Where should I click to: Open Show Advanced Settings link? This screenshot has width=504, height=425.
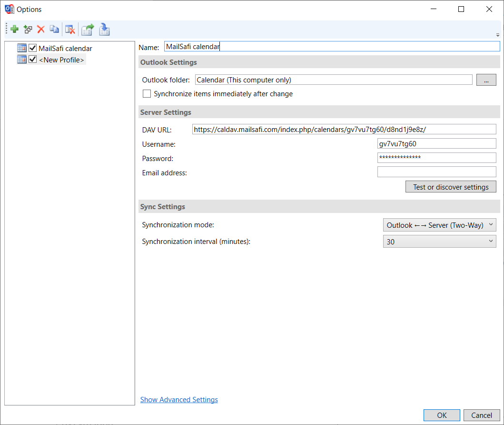(179, 400)
